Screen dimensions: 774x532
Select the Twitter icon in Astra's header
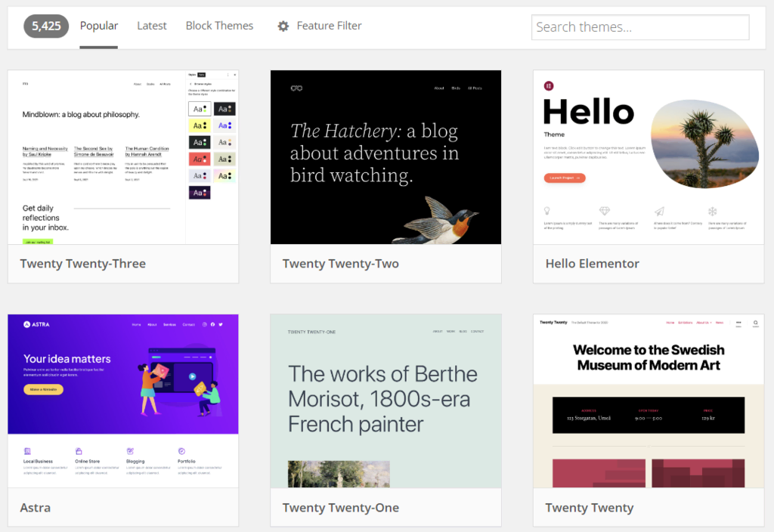point(221,324)
